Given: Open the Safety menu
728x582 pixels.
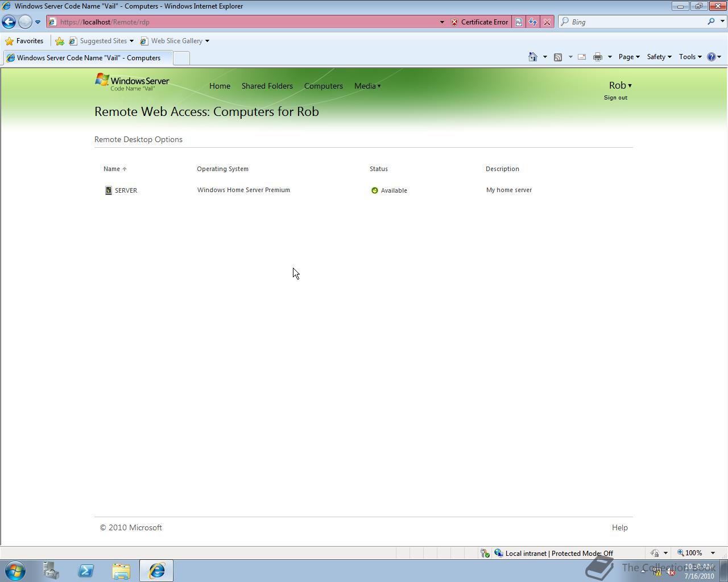Looking at the screenshot, I should [659, 57].
